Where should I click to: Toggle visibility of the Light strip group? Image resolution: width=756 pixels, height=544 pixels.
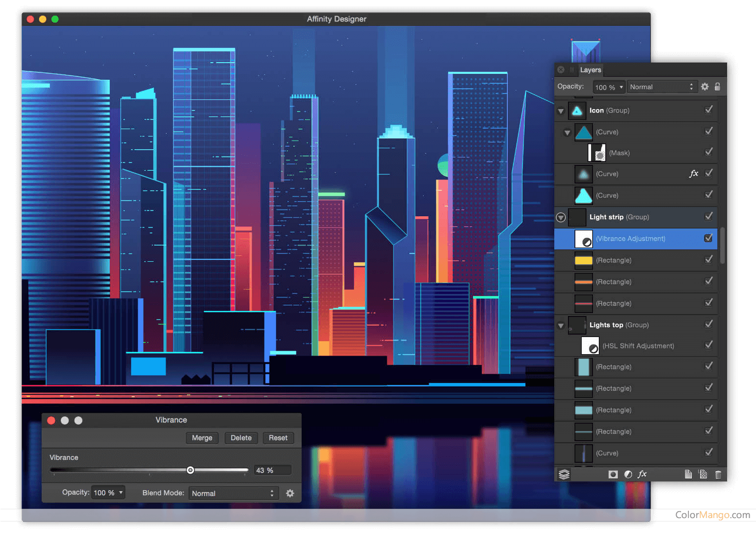709,216
